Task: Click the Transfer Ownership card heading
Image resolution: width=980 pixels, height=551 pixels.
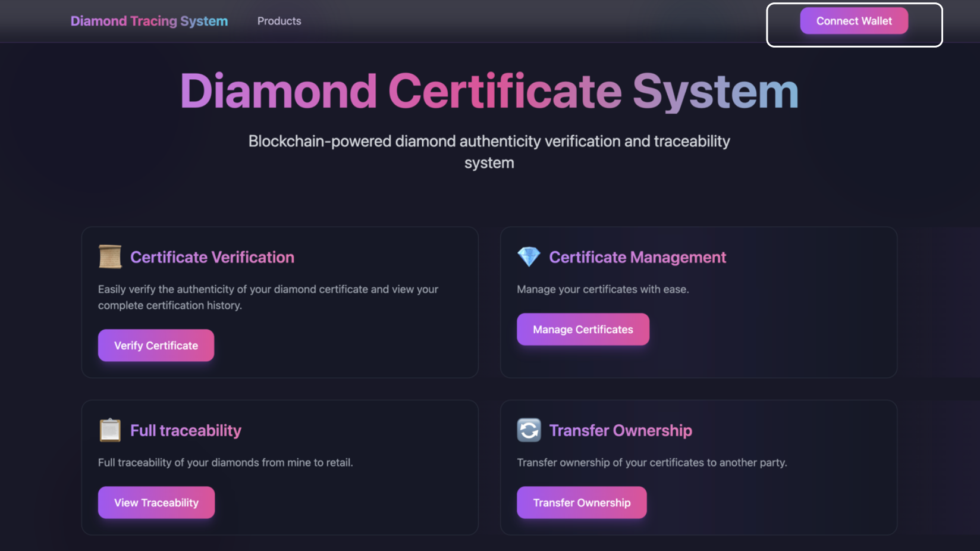Action: [621, 430]
